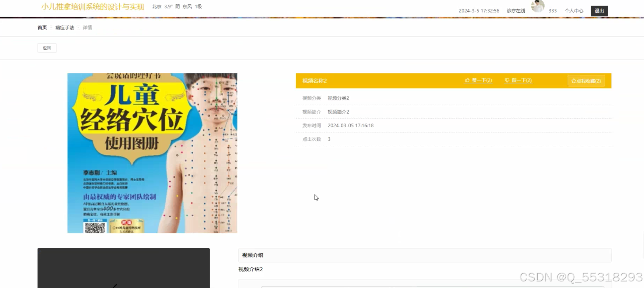The width and height of the screenshot is (644, 288).
Task: Click the 发布时间 field label
Action: 312,125
